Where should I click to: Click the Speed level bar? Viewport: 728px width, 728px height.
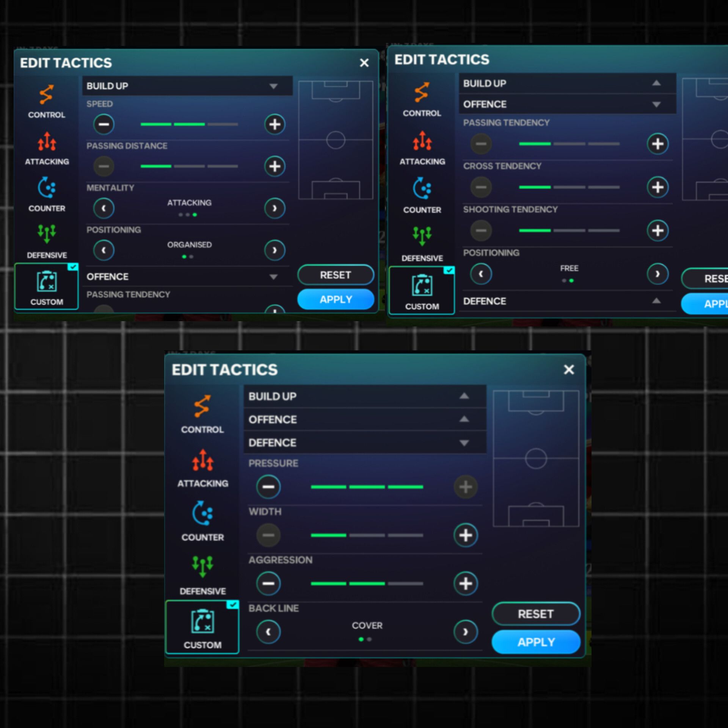[189, 124]
